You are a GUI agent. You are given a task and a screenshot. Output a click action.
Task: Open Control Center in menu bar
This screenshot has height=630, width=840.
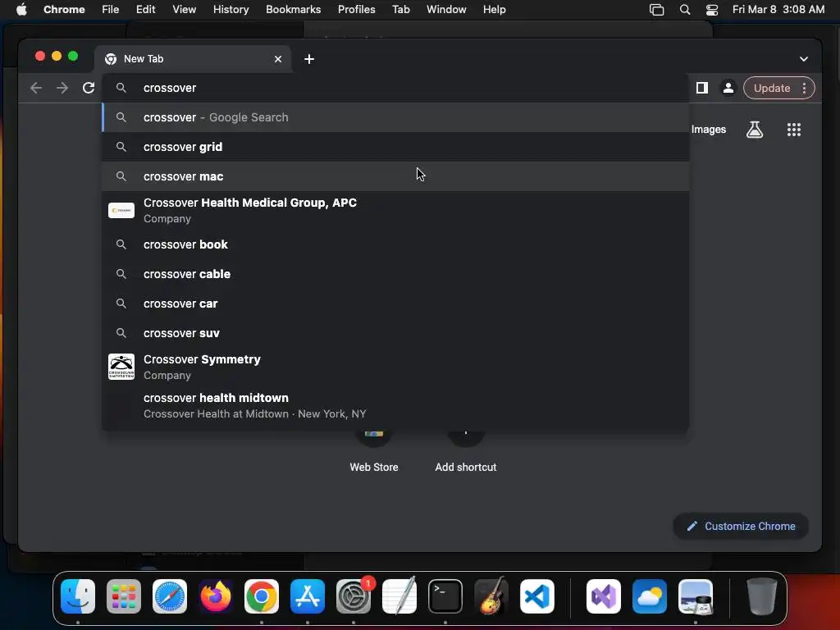(x=711, y=10)
